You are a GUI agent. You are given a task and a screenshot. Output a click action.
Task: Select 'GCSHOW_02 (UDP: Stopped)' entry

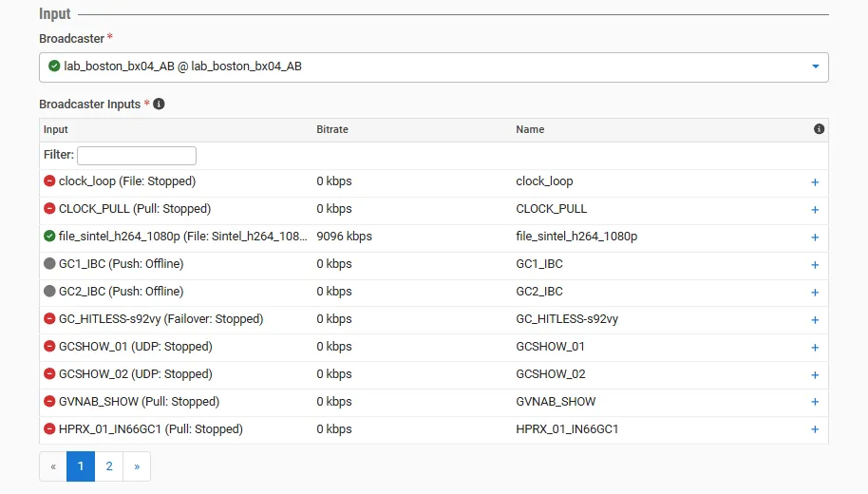[x=136, y=373]
